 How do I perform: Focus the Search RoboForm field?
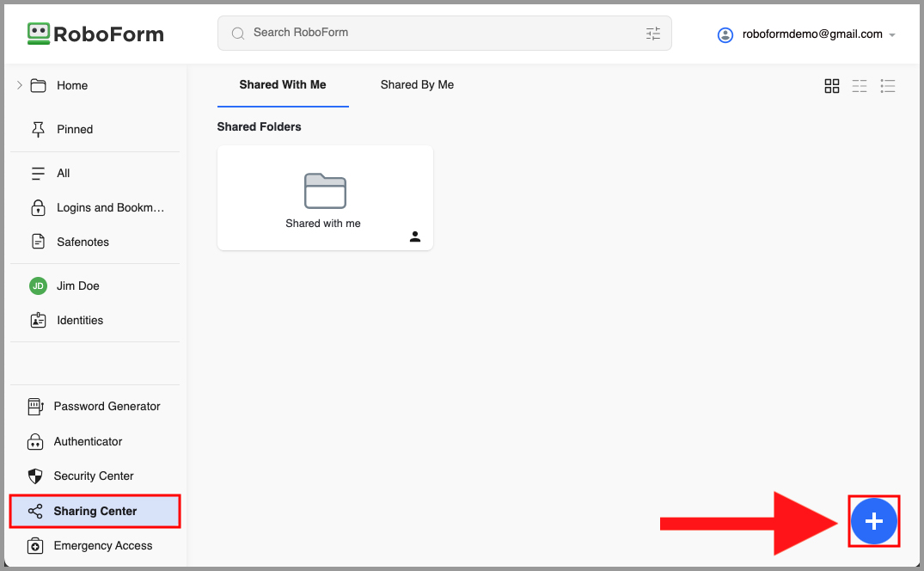pyautogui.click(x=444, y=33)
